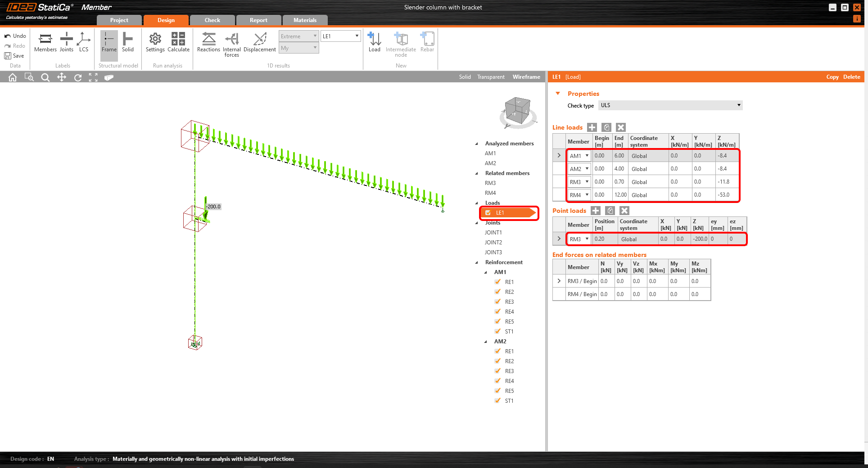Collapse the Reinforcement tree section
This screenshot has height=468, width=868.
coord(477,262)
